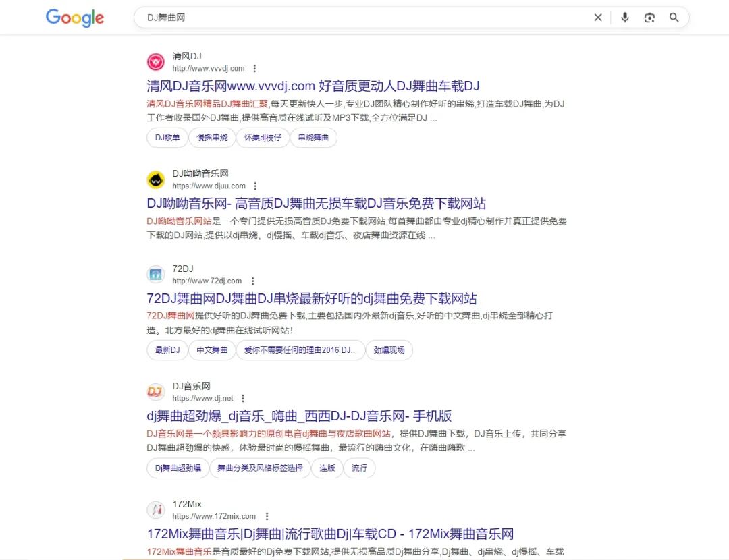Select the 慢摇串烧 sitelink chip
The height and width of the screenshot is (560, 729).
pos(212,138)
